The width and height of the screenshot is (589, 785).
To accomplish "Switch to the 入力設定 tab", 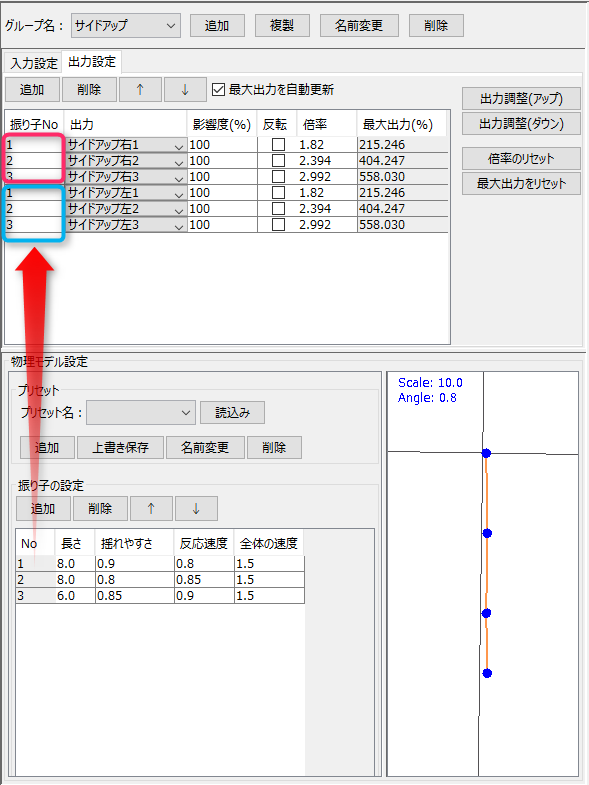I will (34, 64).
